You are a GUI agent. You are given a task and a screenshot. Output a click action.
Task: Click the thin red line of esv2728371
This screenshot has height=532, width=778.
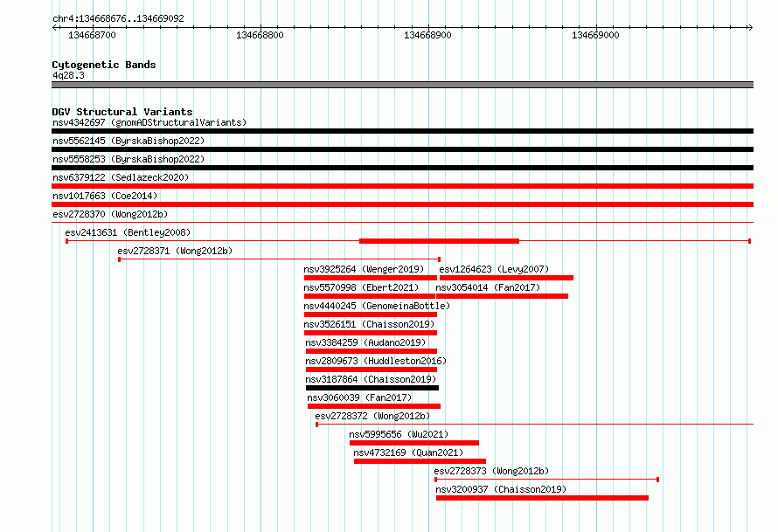pyautogui.click(x=280, y=259)
